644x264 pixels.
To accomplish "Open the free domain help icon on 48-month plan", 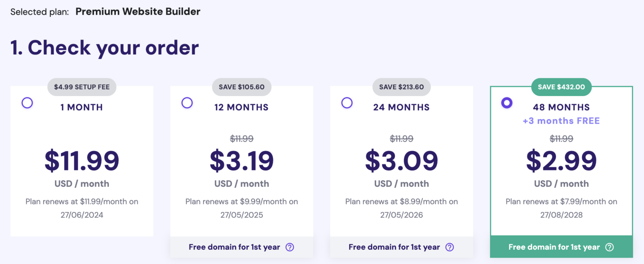I will [x=609, y=247].
